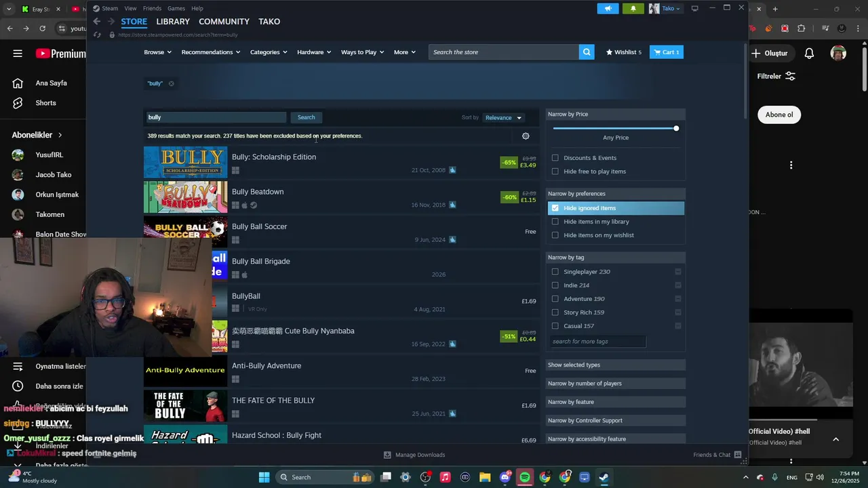Open search preferences gear icon
This screenshot has width=868, height=488.
(x=526, y=136)
